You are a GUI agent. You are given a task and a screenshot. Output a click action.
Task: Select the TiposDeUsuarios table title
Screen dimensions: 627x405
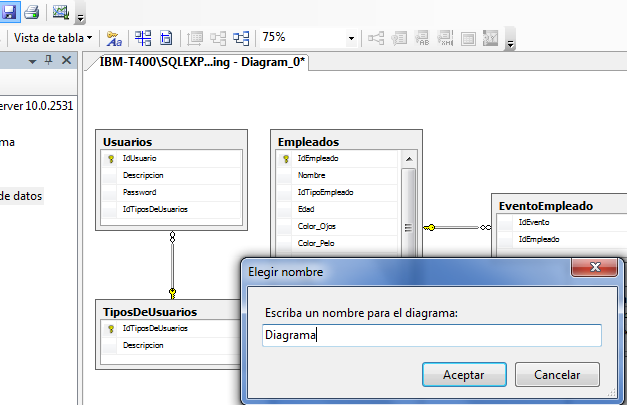coord(150,312)
